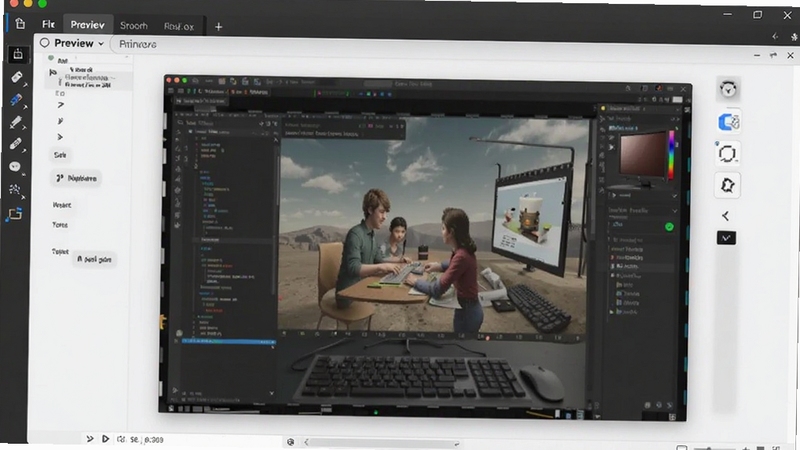The height and width of the screenshot is (450, 800).
Task: Open the Preview heading dropdown arrow
Action: pyautogui.click(x=101, y=44)
